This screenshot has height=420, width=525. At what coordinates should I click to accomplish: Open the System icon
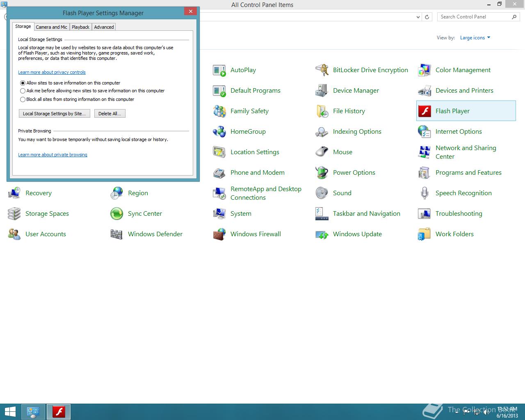click(219, 214)
